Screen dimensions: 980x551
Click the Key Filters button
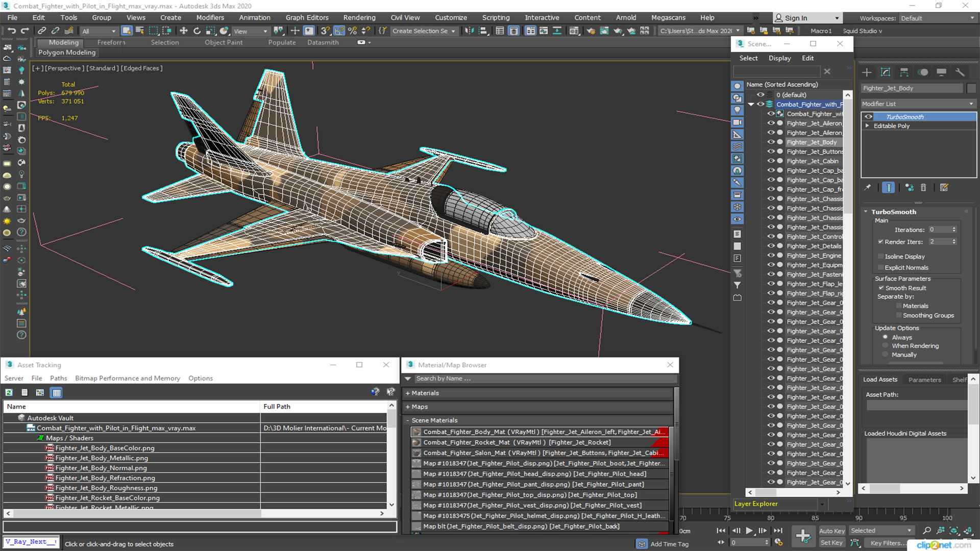point(886,543)
